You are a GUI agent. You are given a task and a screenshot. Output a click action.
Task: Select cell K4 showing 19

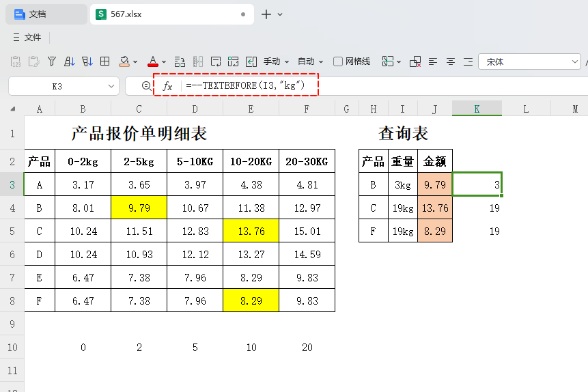[477, 208]
